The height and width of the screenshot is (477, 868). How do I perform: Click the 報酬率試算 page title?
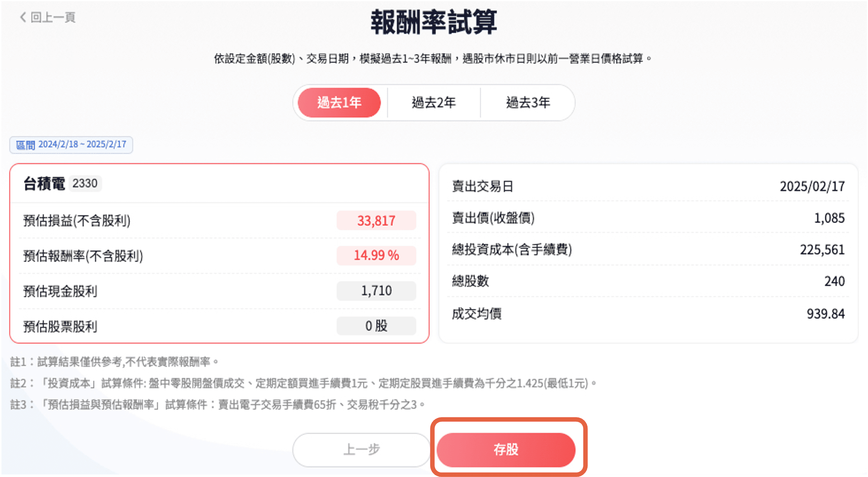click(x=434, y=22)
